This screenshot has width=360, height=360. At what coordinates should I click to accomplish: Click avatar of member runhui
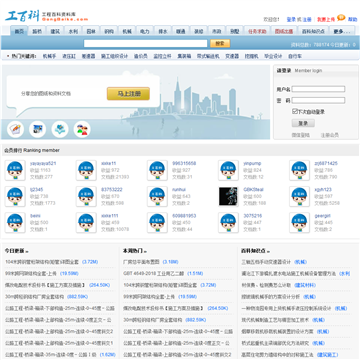(157, 196)
